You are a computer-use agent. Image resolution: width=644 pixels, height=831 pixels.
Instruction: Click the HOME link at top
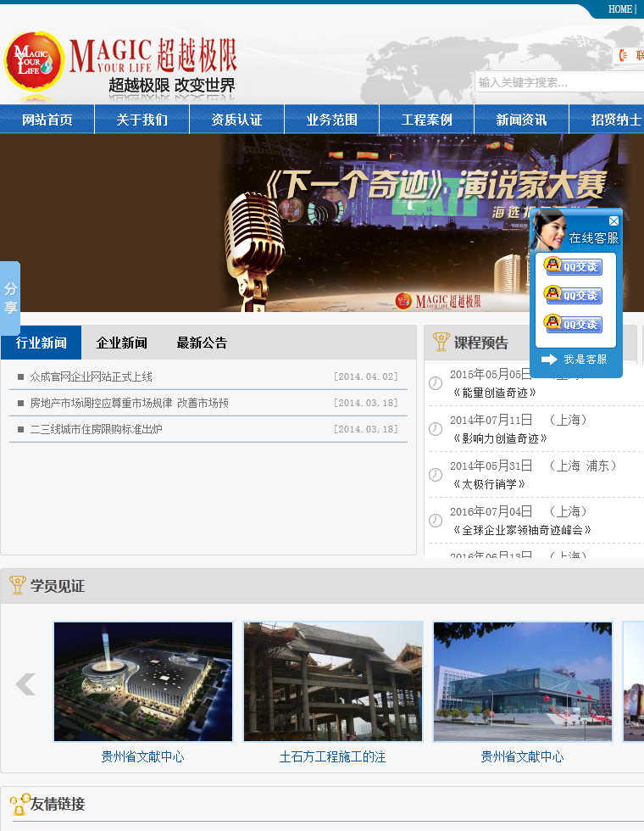point(619,9)
